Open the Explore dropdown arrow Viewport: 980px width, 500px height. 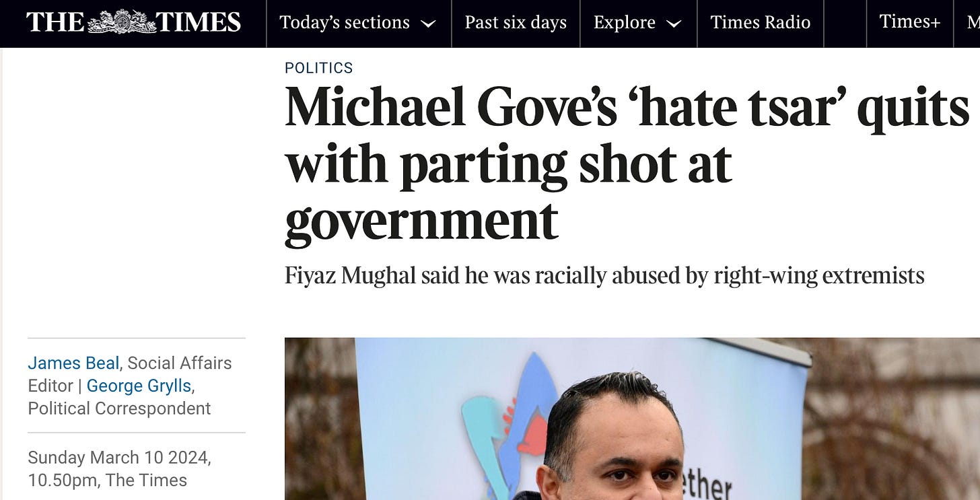click(674, 24)
